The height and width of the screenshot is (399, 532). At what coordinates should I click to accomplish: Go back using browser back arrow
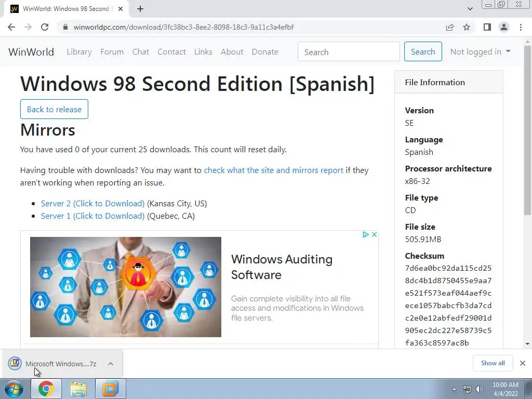(x=11, y=27)
